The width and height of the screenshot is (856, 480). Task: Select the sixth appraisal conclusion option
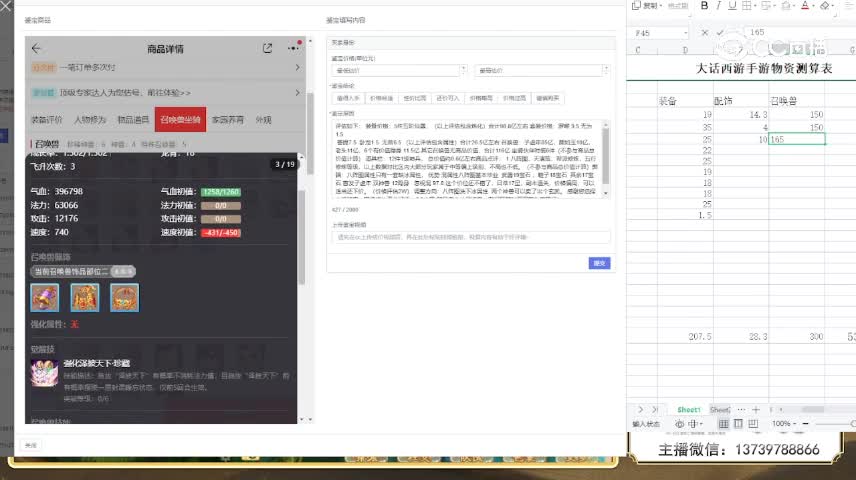click(x=514, y=98)
